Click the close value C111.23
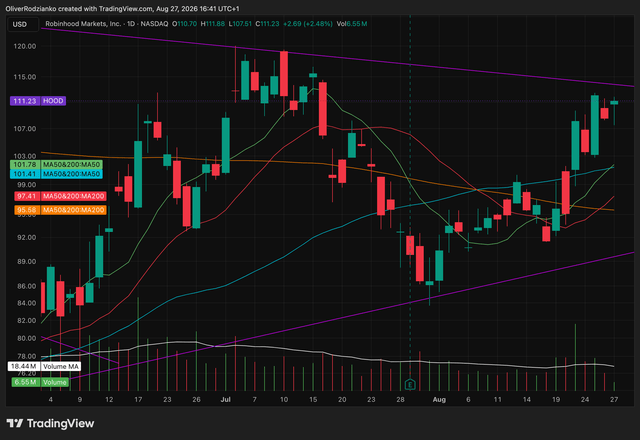640x440 pixels. 267,24
